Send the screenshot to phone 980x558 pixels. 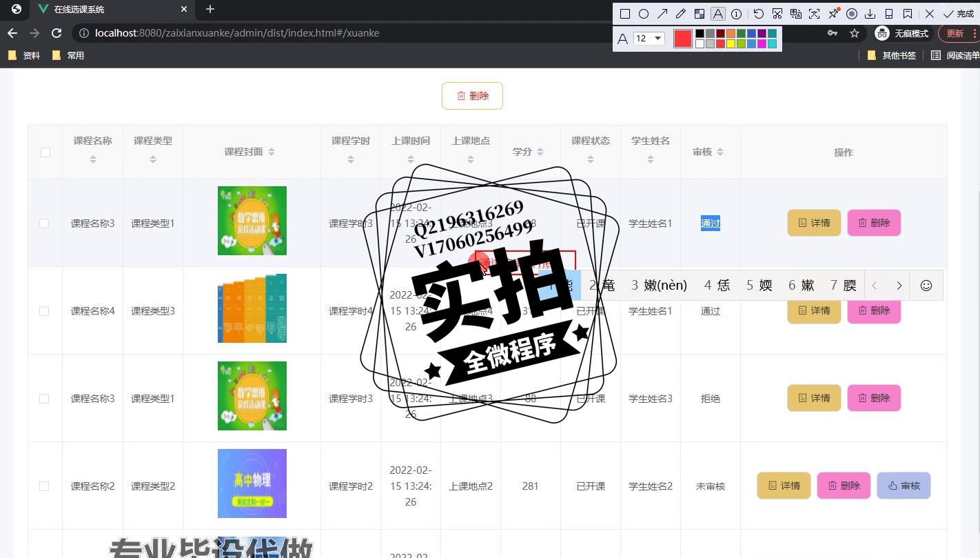pos(889,14)
